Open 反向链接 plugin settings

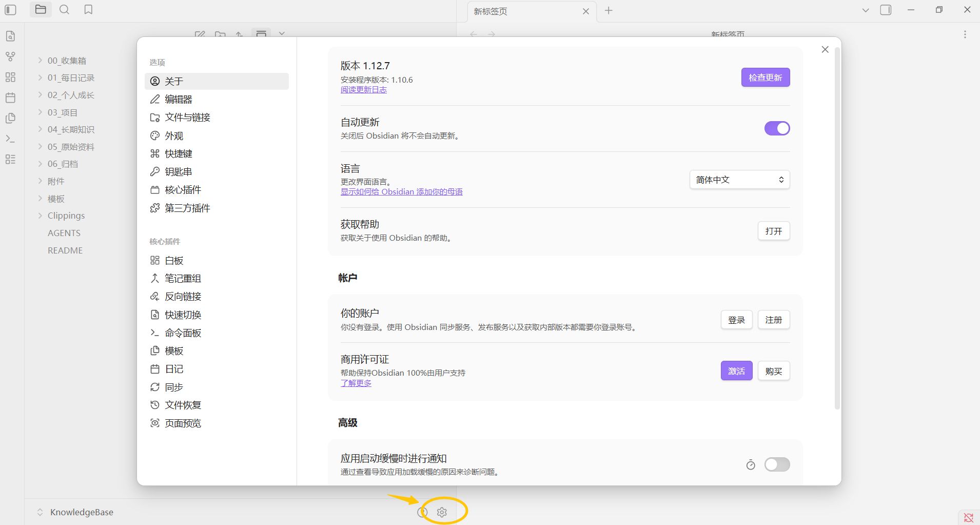click(217, 297)
